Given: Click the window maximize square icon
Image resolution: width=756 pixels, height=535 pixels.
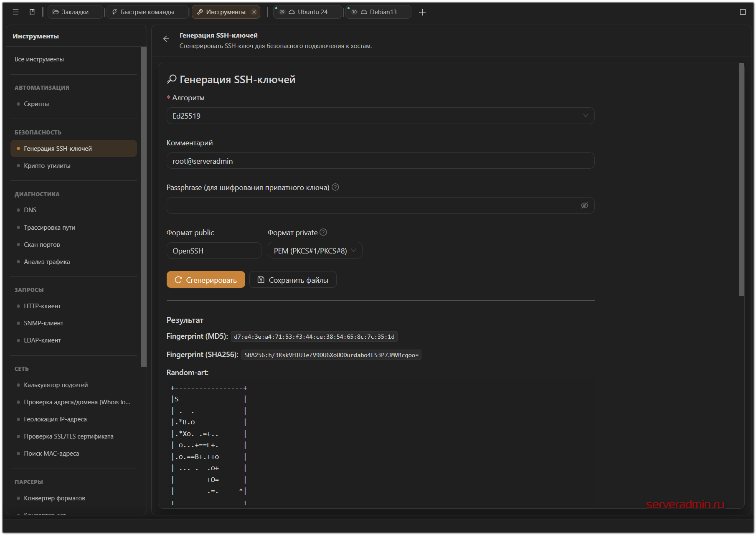Looking at the screenshot, I should [x=743, y=12].
